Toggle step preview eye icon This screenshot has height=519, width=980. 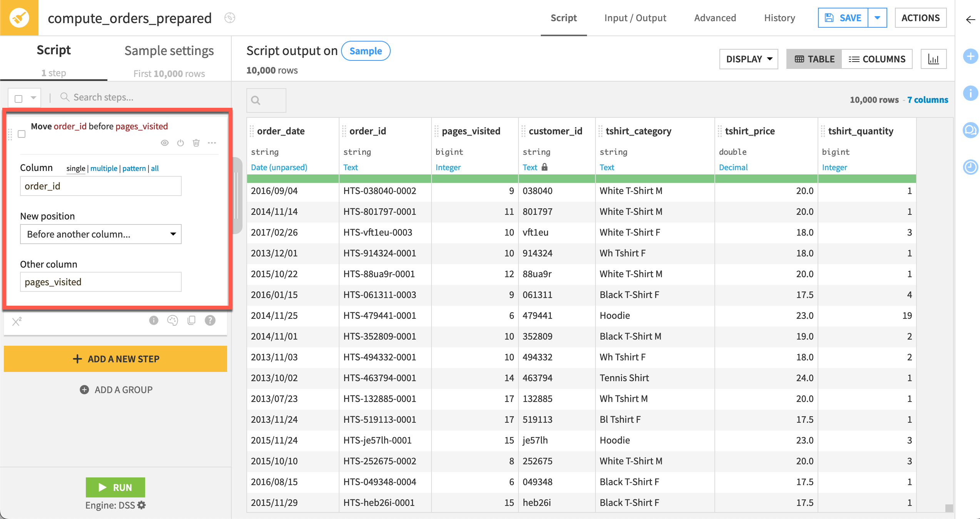[165, 143]
